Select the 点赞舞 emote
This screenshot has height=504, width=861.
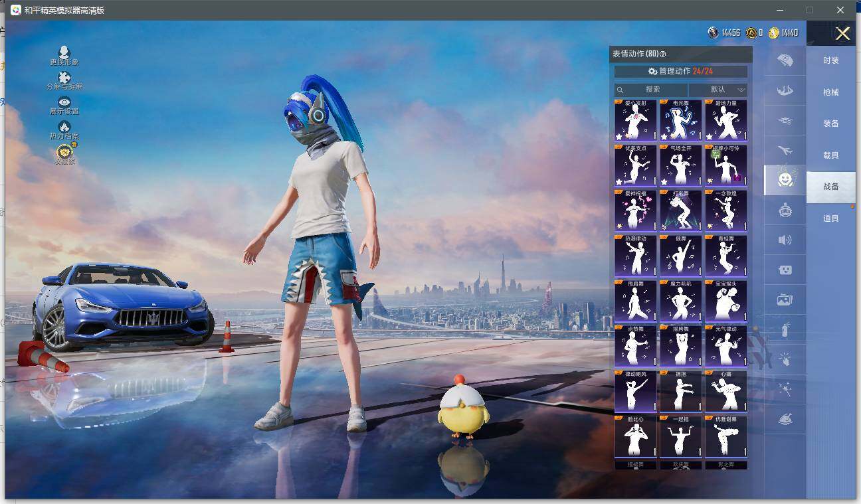coord(636,347)
